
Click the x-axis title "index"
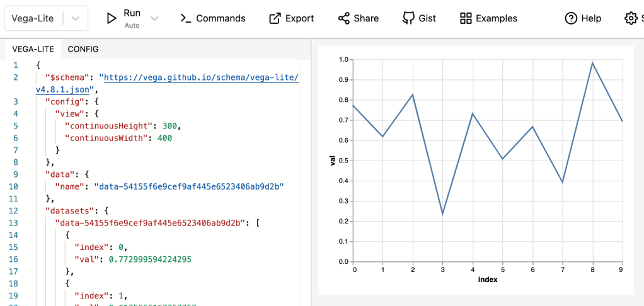point(488,280)
